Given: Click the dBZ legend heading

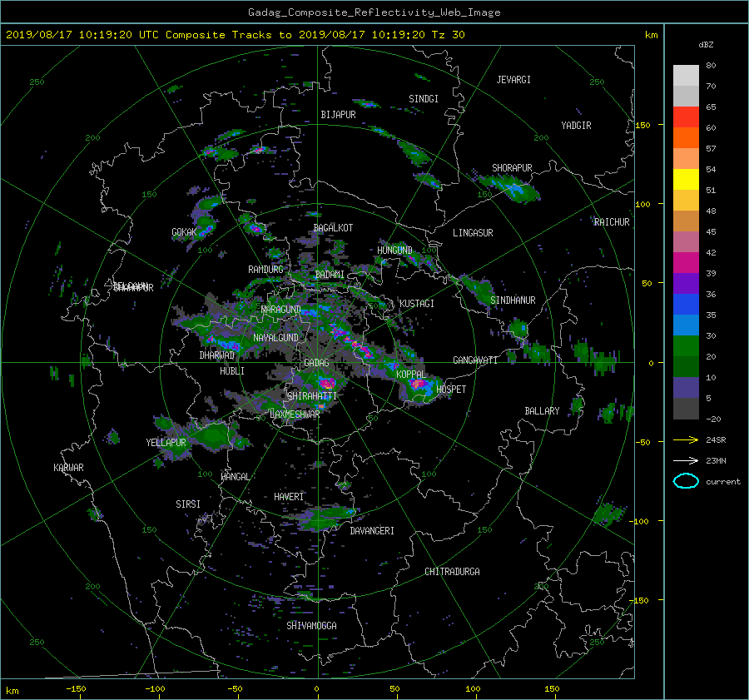Looking at the screenshot, I should point(706,45).
